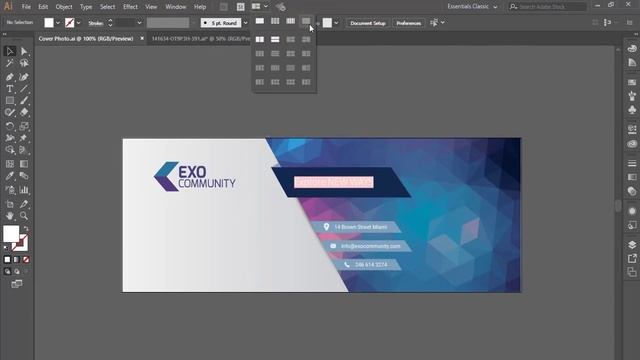Pick the Mesh tool

click(x=10, y=164)
